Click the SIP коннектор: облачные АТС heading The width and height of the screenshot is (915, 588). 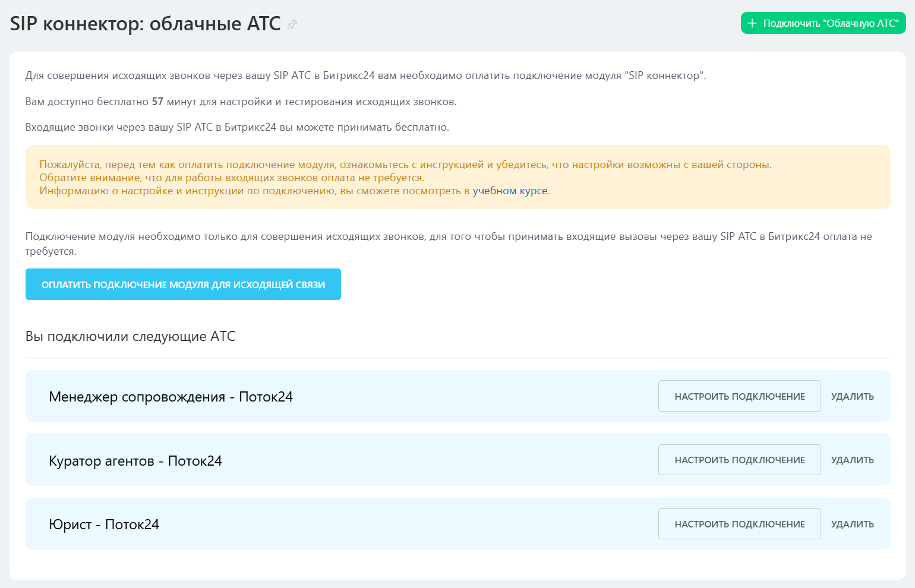(x=146, y=24)
